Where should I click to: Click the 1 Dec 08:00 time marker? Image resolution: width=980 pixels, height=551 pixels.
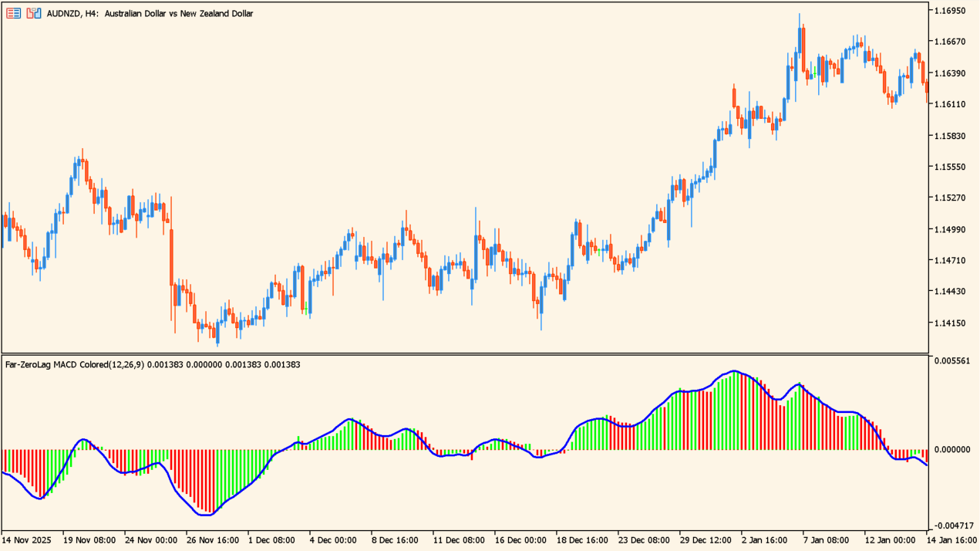[271, 540]
